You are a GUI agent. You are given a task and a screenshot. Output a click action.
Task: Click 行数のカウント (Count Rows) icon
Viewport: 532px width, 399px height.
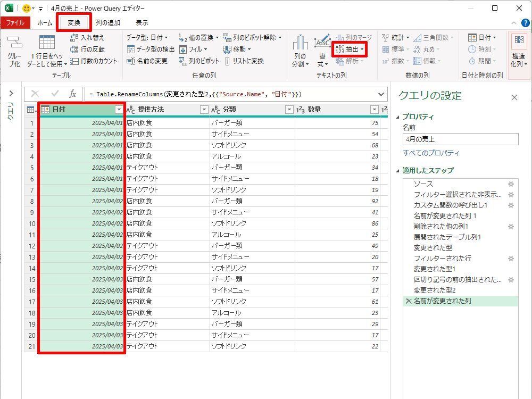(x=75, y=61)
